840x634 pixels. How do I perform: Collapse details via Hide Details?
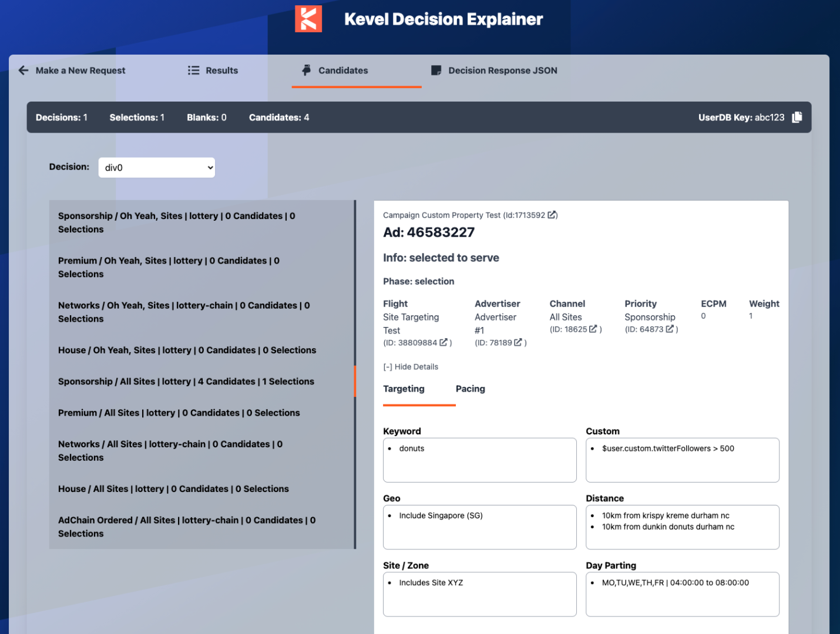411,367
